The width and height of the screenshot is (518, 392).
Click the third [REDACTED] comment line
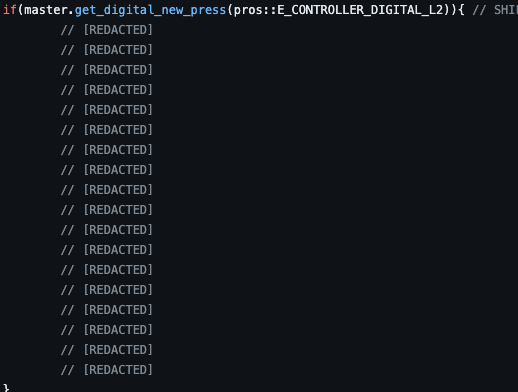click(x=107, y=70)
